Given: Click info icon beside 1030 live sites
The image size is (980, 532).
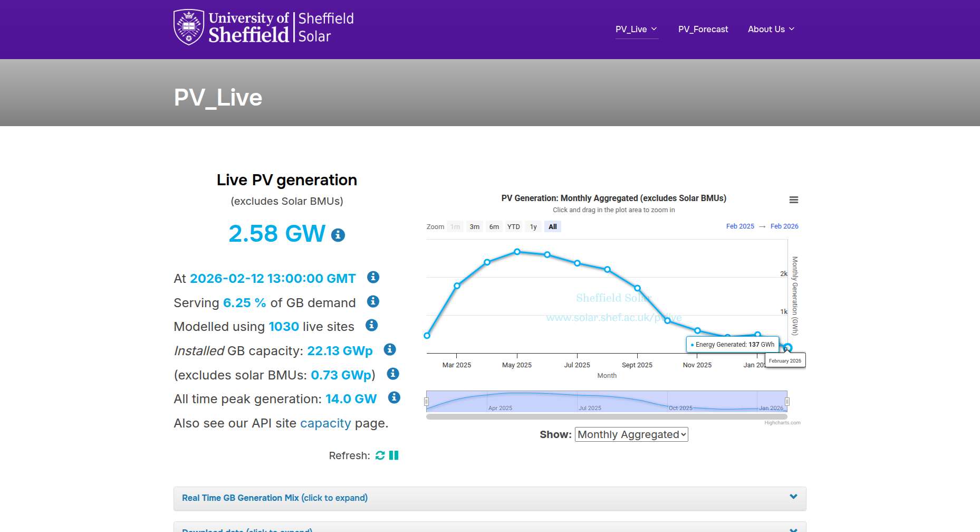Looking at the screenshot, I should 371,325.
